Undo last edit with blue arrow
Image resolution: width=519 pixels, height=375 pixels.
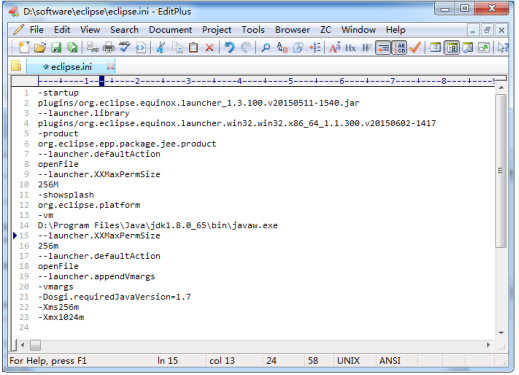click(229, 48)
